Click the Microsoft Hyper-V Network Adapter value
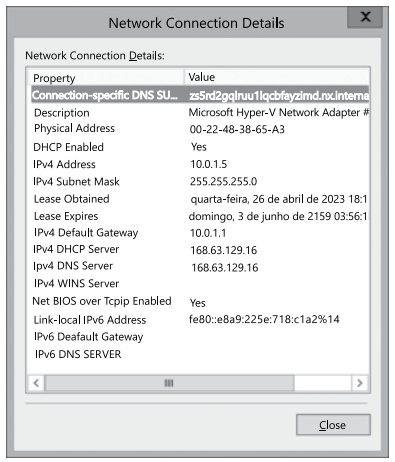Screen dimensions: 395x462 [x=278, y=112]
